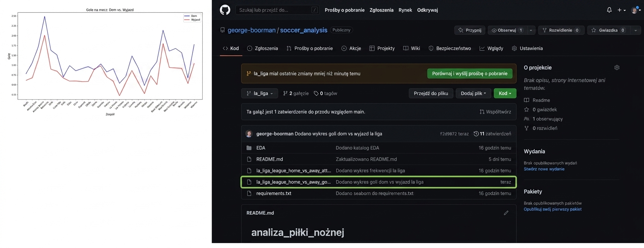
Task: Click the README edit pencil icon
Action: 506,213
